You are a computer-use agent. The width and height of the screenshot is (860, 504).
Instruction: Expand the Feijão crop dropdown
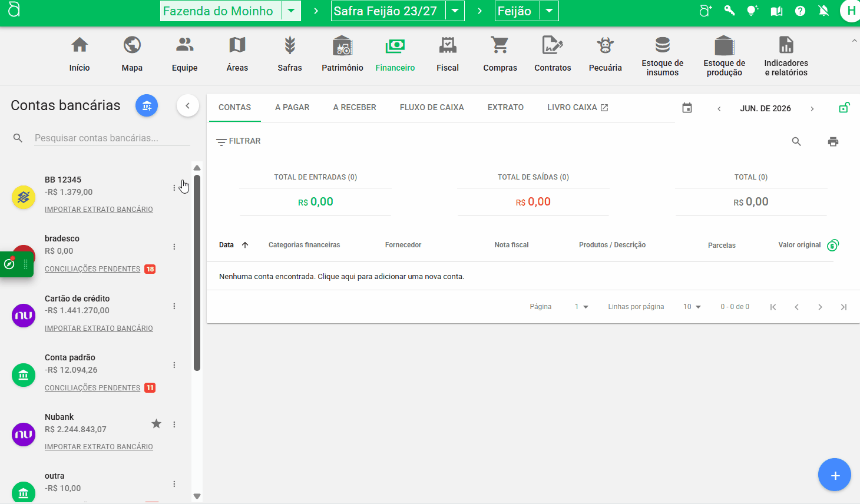(x=549, y=11)
